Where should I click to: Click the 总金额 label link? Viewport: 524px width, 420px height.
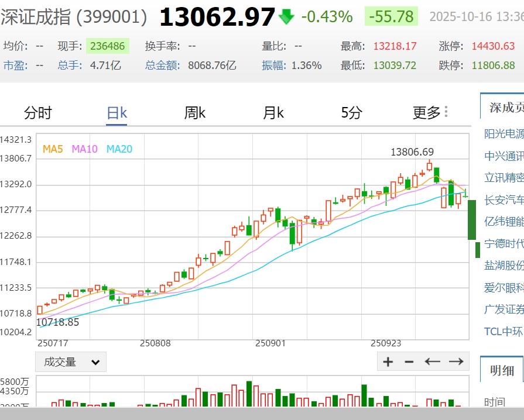coord(162,65)
